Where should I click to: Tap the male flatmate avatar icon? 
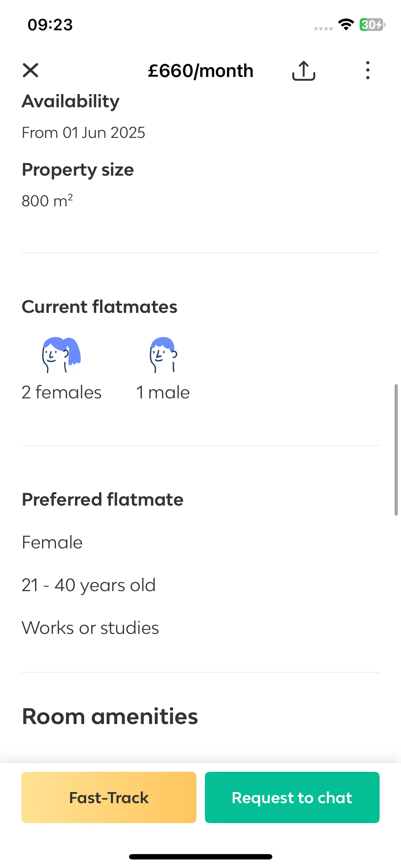pyautogui.click(x=163, y=355)
